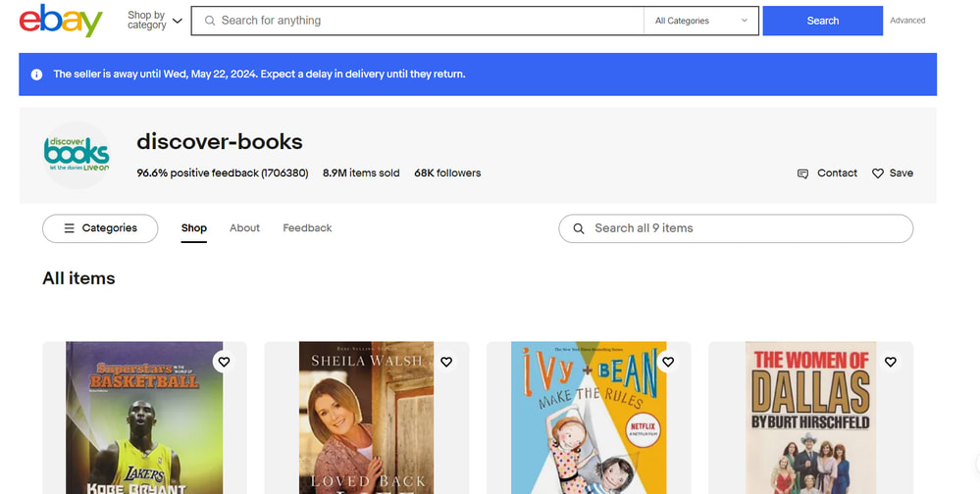This screenshot has width=980, height=494.
Task: Open the Categories menu button
Action: [x=100, y=228]
